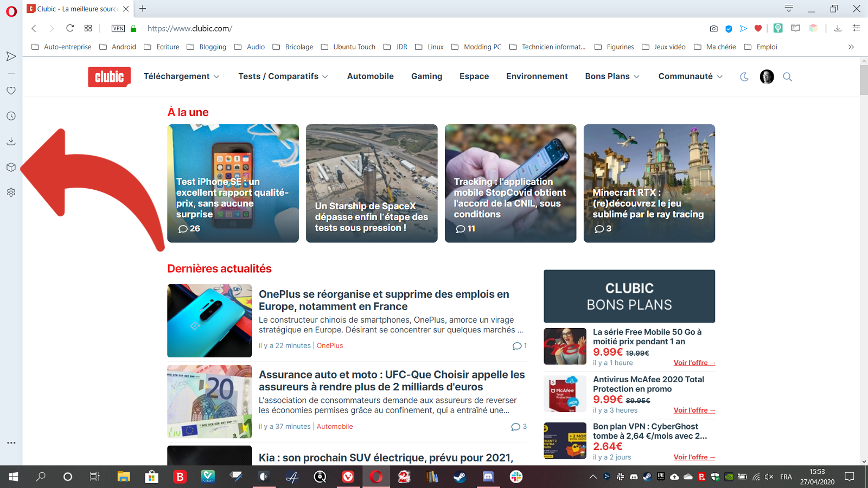
Task: Go back to the previous page
Action: (34, 28)
